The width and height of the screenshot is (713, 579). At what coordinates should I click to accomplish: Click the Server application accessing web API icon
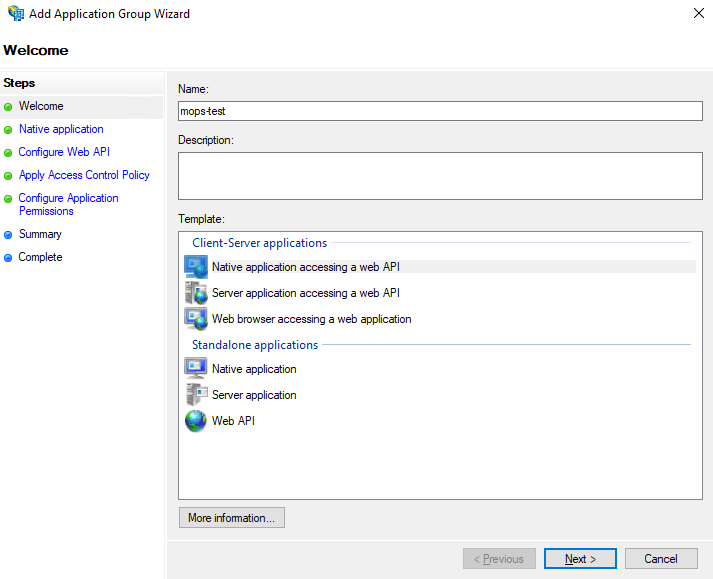point(195,293)
